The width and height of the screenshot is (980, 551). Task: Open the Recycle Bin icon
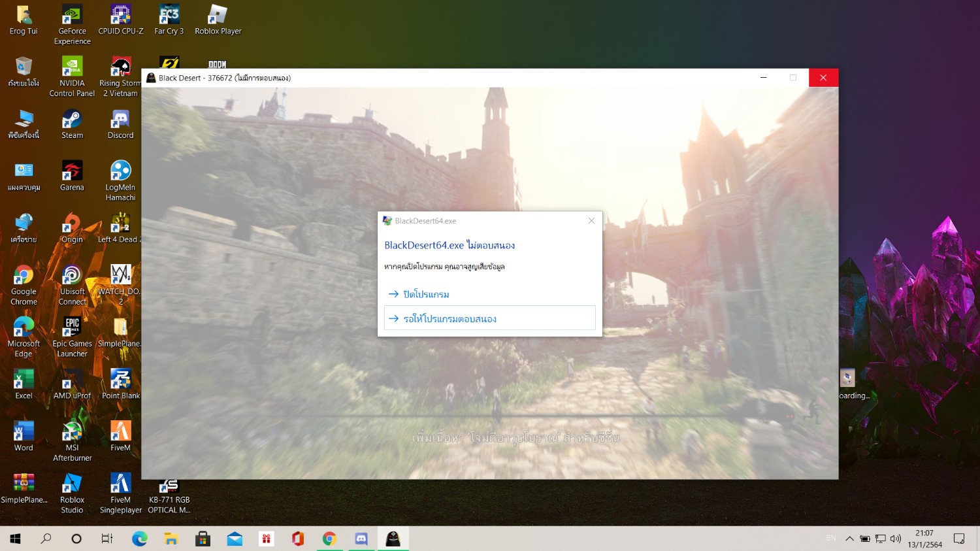point(24,72)
